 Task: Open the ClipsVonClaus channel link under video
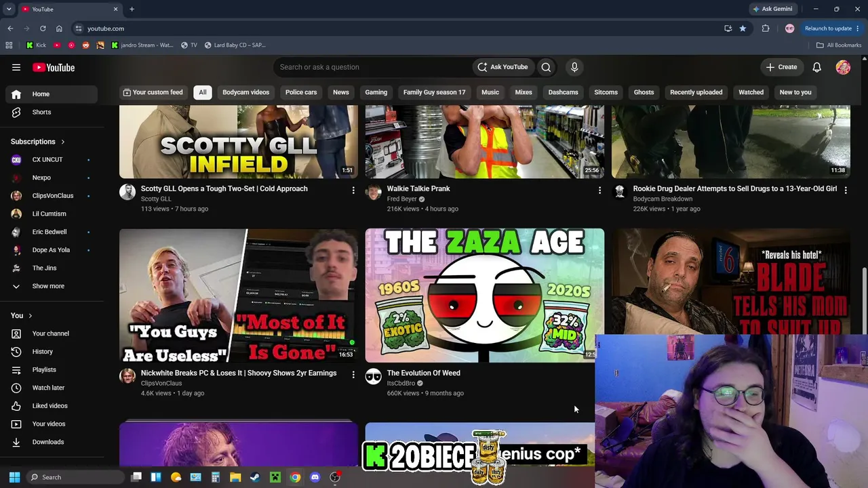tap(161, 383)
